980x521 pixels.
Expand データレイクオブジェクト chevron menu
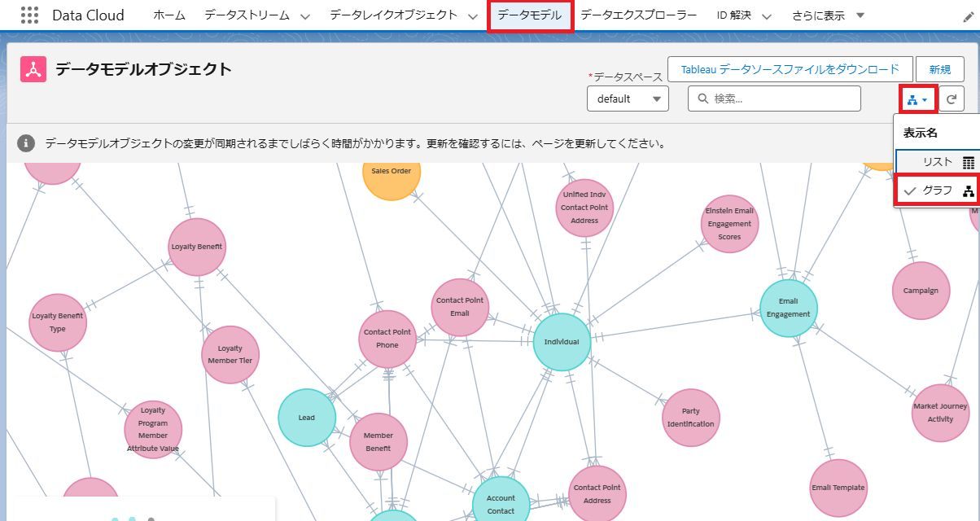[x=472, y=16]
